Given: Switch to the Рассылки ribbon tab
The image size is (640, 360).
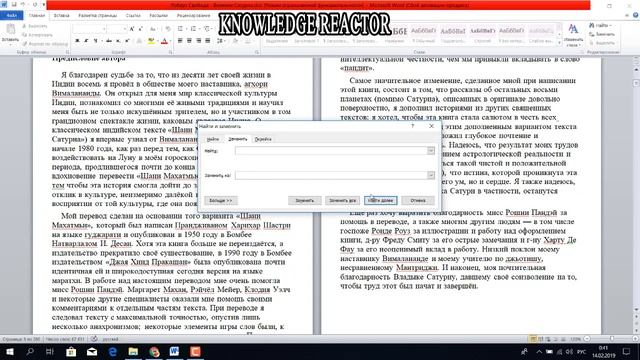Looking at the screenshot, I should point(158,15).
